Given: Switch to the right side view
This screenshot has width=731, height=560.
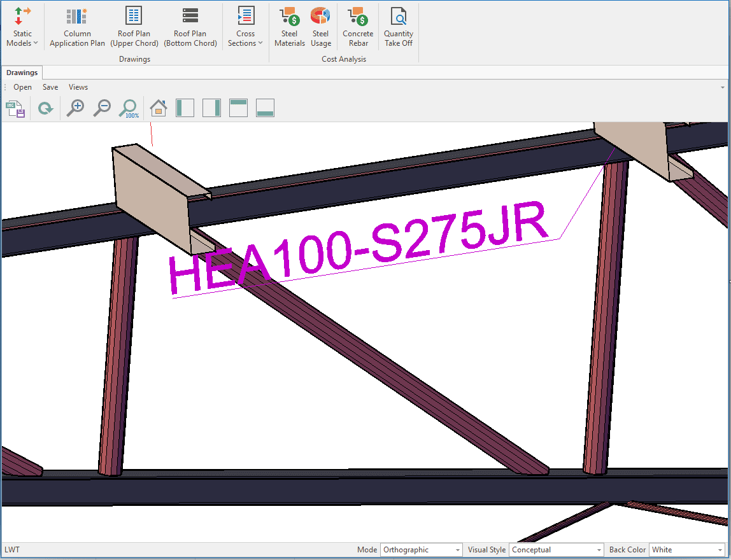Looking at the screenshot, I should click(x=211, y=108).
